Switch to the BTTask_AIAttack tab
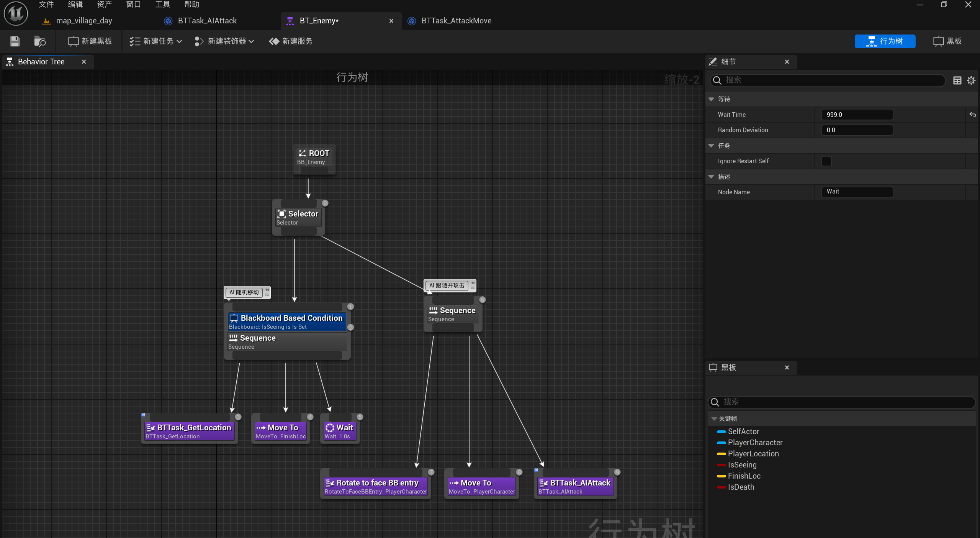Viewport: 980px width, 538px height. click(207, 21)
